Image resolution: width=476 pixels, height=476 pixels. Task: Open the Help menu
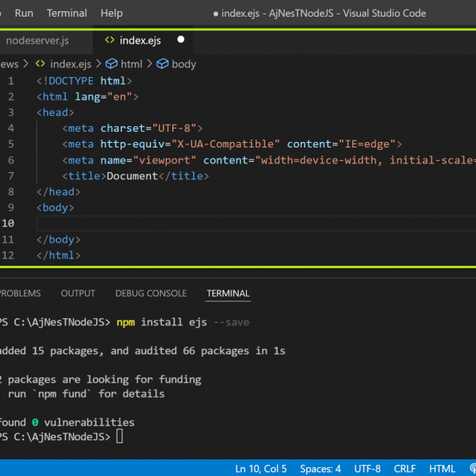pos(112,13)
